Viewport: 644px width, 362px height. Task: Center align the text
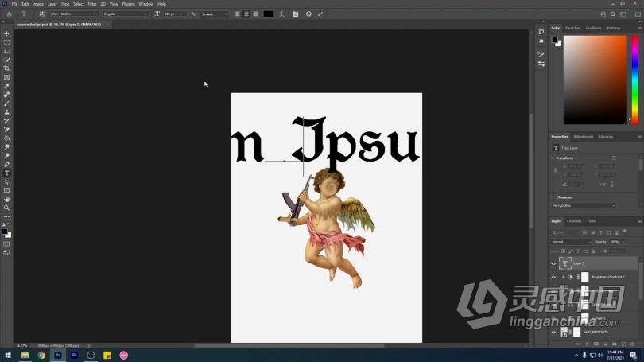pyautogui.click(x=246, y=14)
